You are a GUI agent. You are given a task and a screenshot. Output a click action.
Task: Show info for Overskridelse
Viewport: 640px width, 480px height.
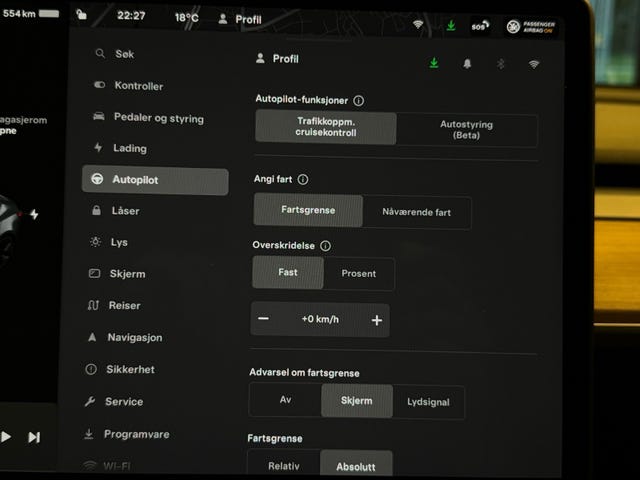click(x=325, y=246)
